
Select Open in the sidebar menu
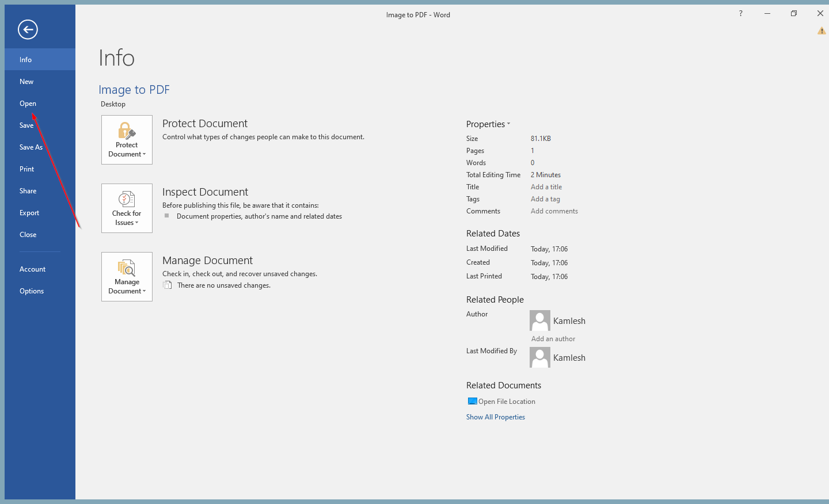[x=28, y=104]
